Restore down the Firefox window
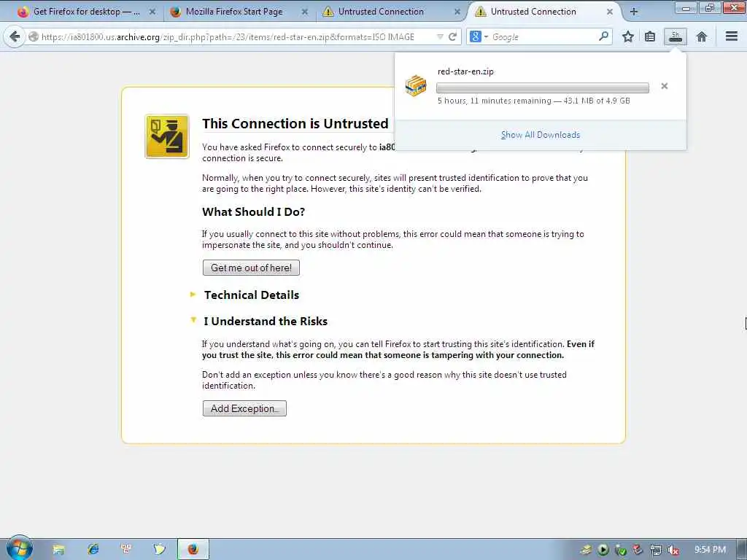Viewport: 747px width, 560px height. click(709, 8)
